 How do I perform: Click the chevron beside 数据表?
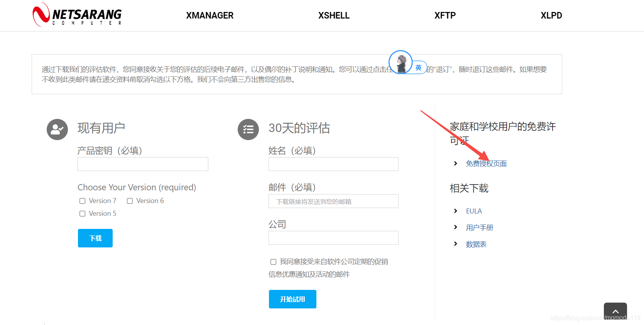click(x=456, y=244)
